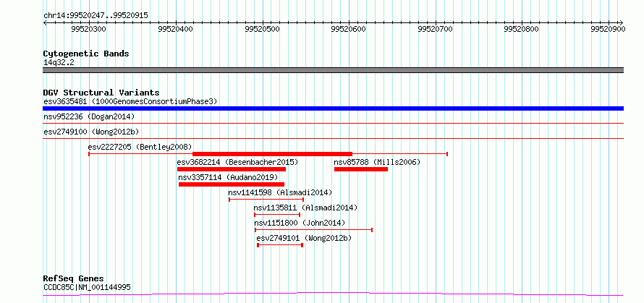Viewport: 644px width, 303px height.
Task: Click the magenta CCDC85C gene line
Action: pyautogui.click(x=333, y=294)
